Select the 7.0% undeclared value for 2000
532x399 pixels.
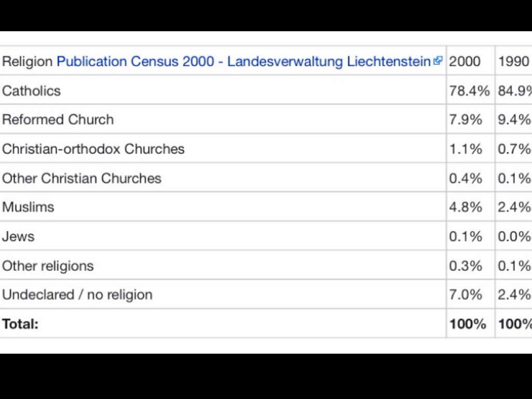(x=465, y=295)
